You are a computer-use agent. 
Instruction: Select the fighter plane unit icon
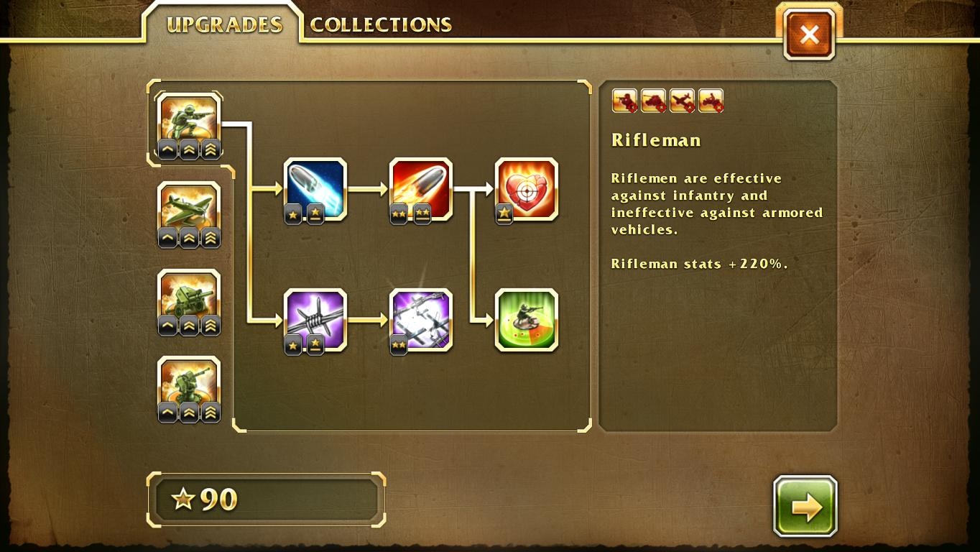(x=189, y=207)
